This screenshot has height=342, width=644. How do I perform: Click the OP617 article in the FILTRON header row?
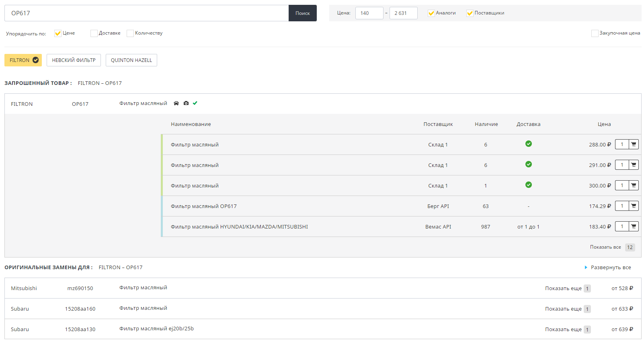click(80, 104)
